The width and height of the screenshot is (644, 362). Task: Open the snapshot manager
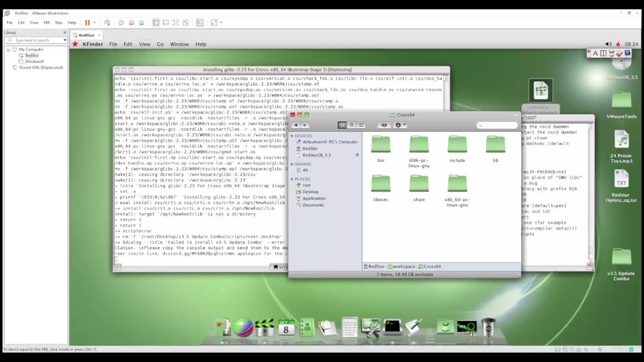pyautogui.click(x=141, y=23)
